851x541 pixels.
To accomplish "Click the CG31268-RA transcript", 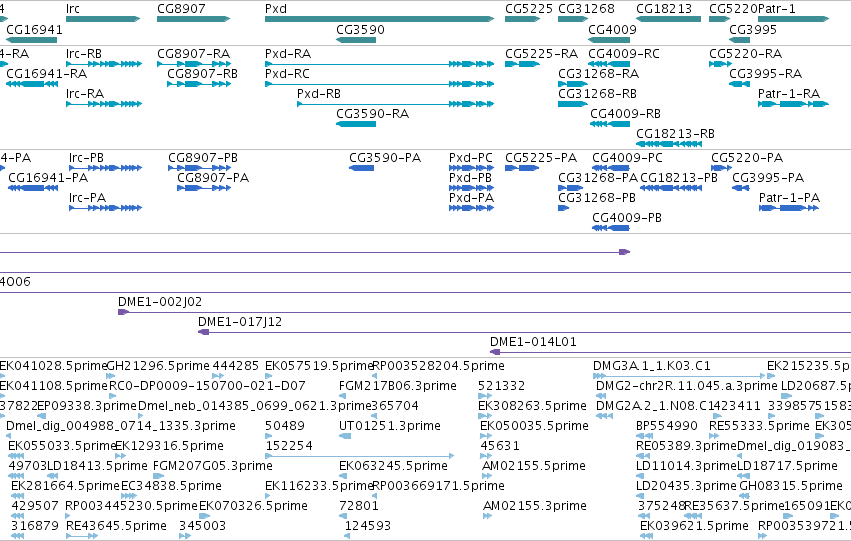I will click(573, 84).
